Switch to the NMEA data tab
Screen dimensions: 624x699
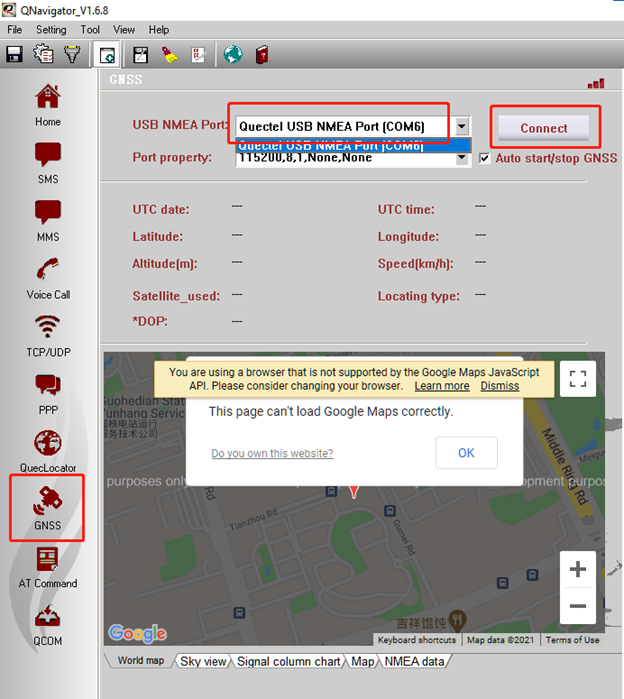[x=415, y=661]
